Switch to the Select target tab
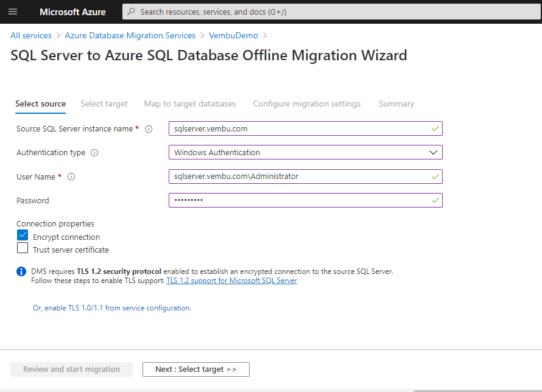 pos(104,104)
